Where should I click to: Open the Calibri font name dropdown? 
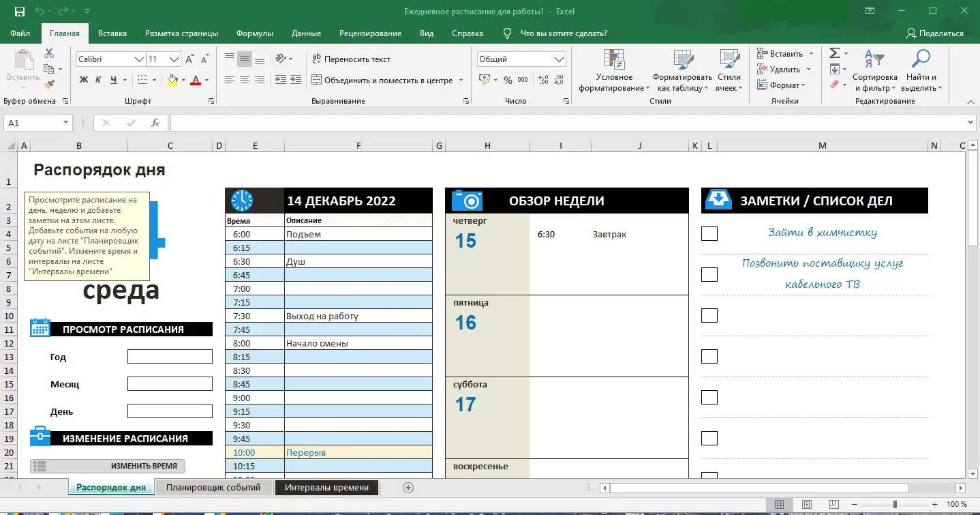coord(139,59)
